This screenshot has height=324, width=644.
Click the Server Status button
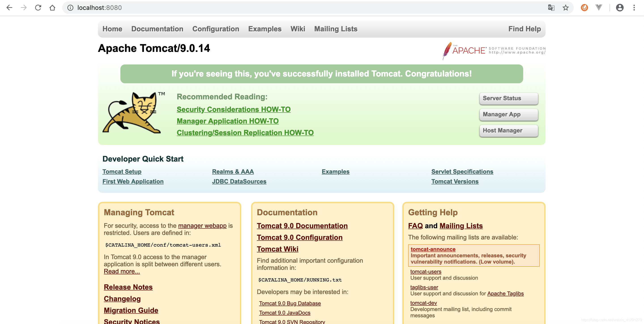tap(508, 98)
